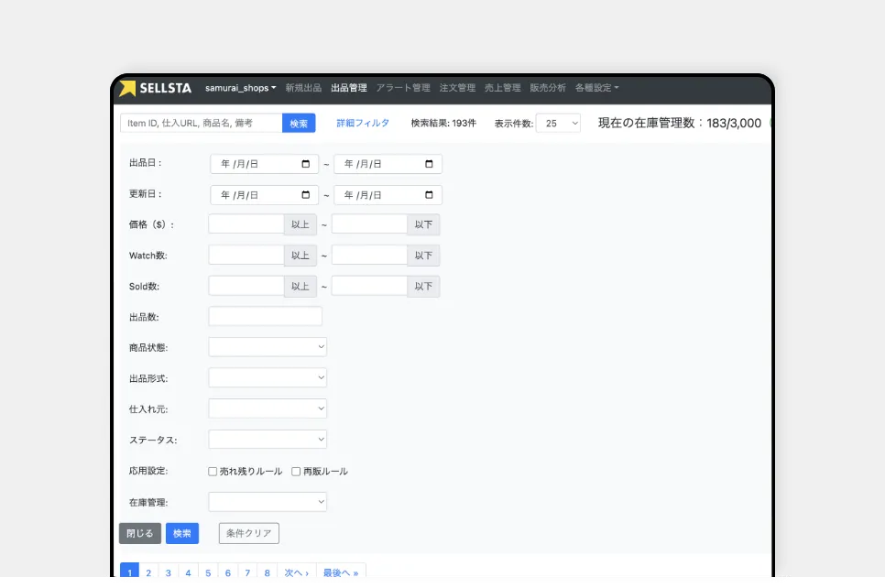Toggle the 再販ルール checkbox
This screenshot has width=885, height=588.
(x=296, y=472)
